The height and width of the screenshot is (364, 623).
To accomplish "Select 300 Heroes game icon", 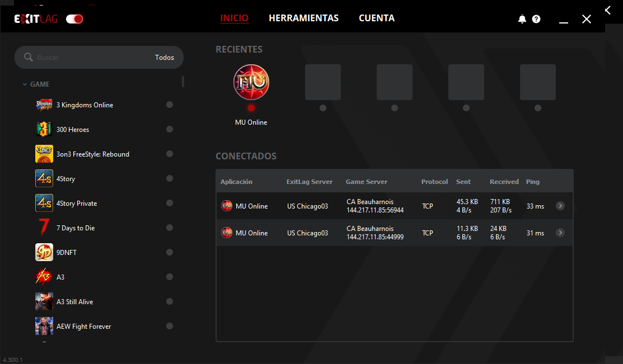I will coord(44,129).
